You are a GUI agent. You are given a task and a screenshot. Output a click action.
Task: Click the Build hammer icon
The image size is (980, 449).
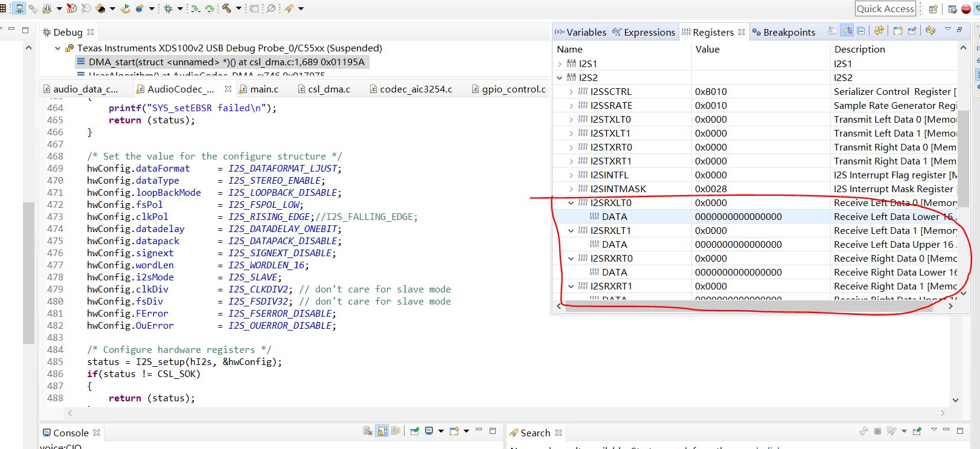[226, 8]
